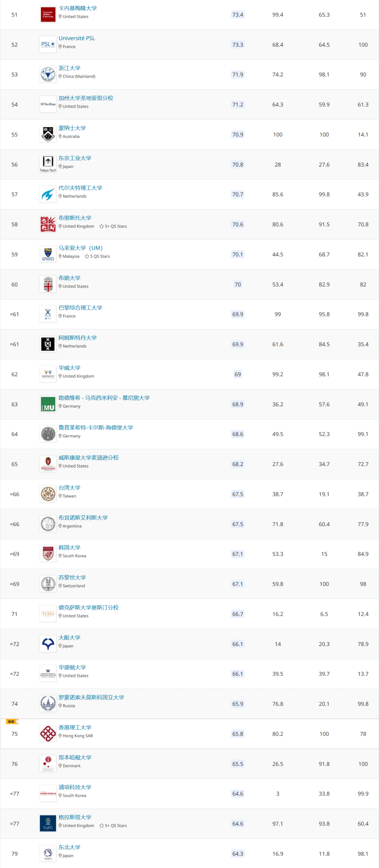Click the Carnegie Mellon University logo

[48, 15]
